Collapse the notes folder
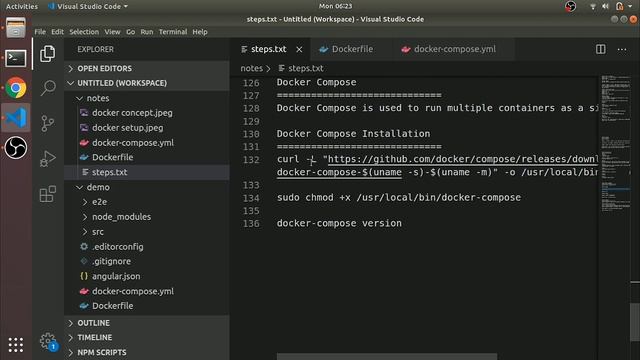Viewport: 640px width, 360px height. [x=98, y=98]
